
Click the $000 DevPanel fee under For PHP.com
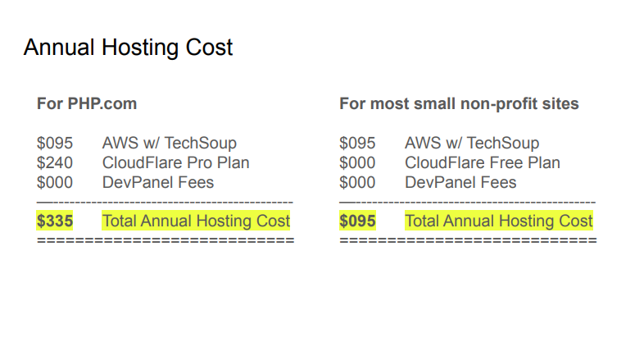[55, 182]
